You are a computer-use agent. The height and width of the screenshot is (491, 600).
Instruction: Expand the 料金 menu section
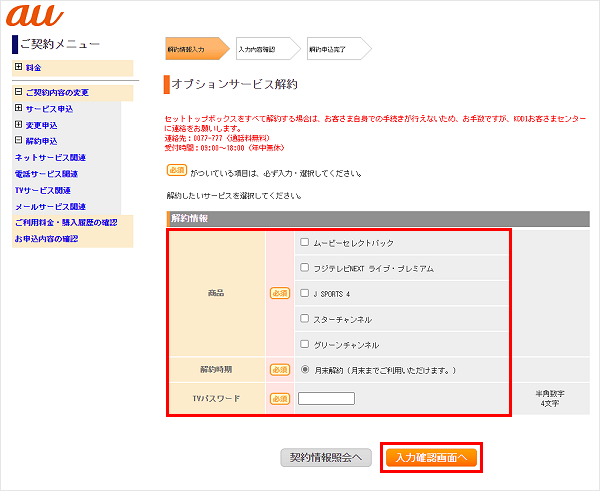18,67
